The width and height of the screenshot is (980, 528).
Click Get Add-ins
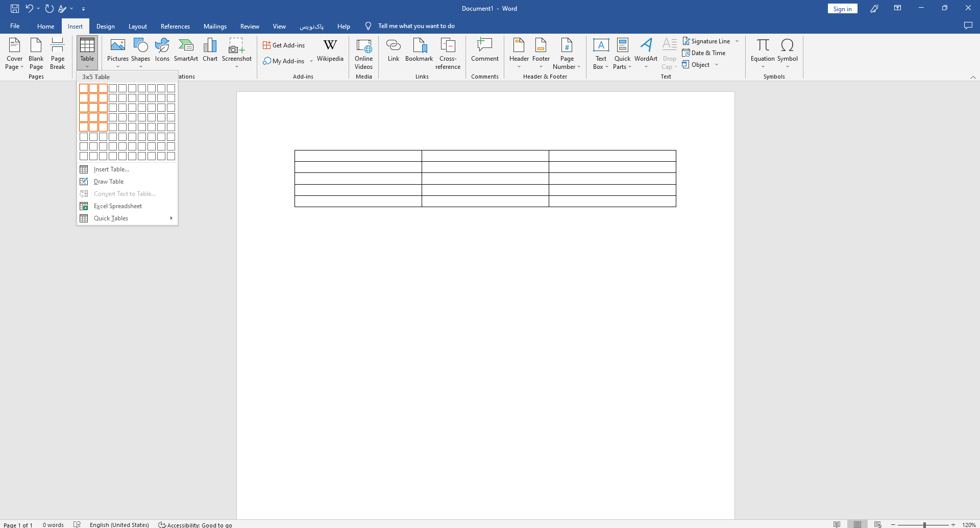[x=284, y=45]
